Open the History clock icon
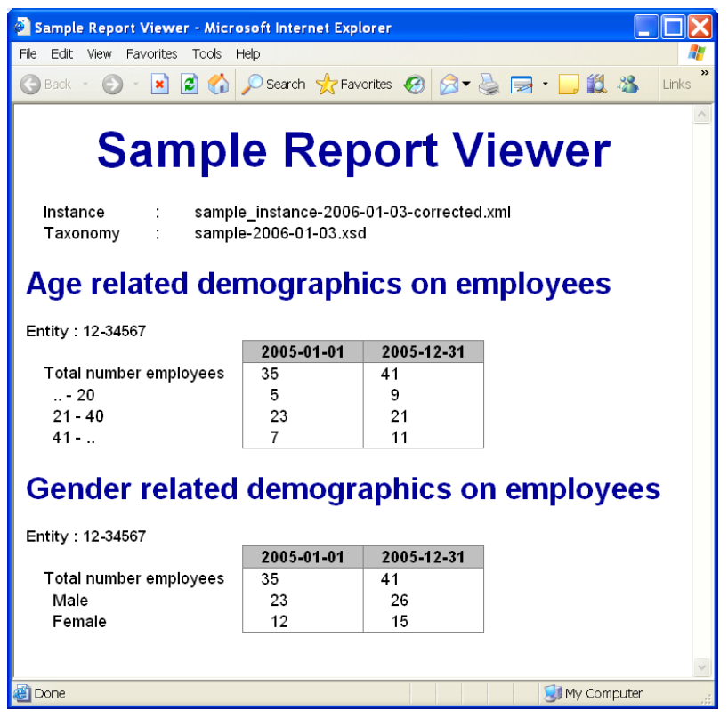Screen dimensions: 728x718 tap(414, 85)
